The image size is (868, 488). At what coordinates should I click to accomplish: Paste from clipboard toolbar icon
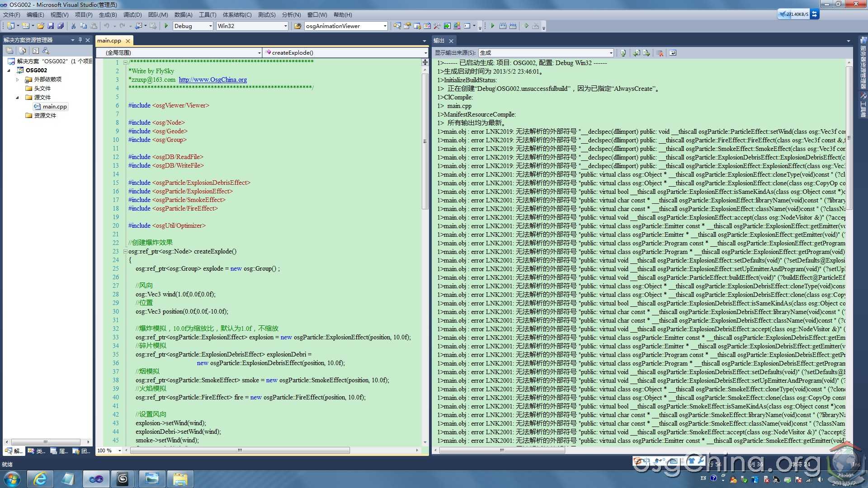click(94, 26)
